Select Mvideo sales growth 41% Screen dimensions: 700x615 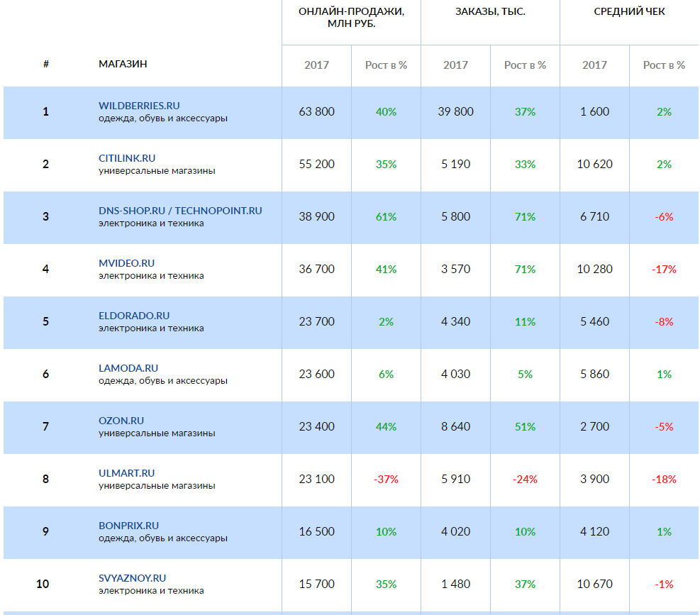[386, 270]
